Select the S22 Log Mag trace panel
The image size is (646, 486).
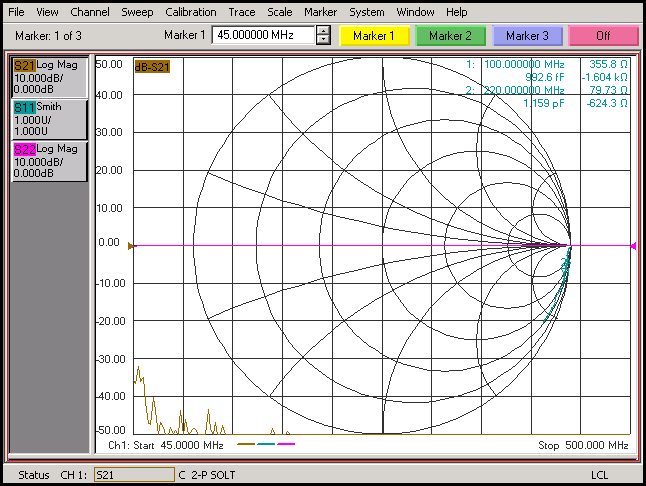49,161
